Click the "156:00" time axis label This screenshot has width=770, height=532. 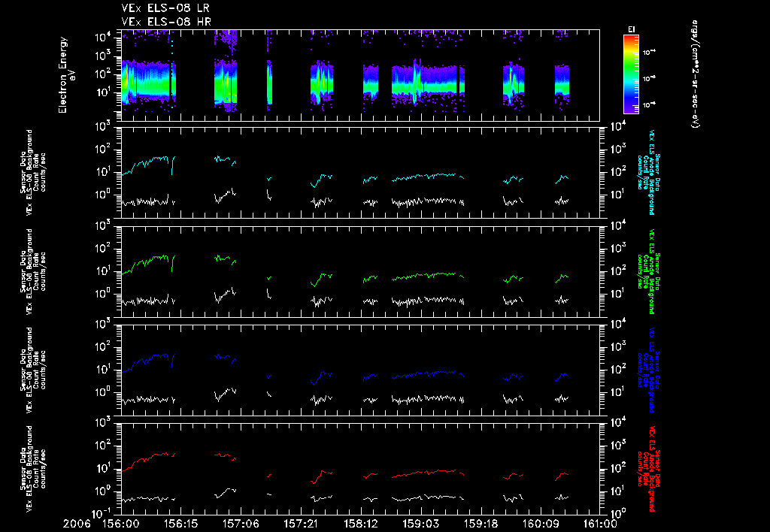[121, 524]
